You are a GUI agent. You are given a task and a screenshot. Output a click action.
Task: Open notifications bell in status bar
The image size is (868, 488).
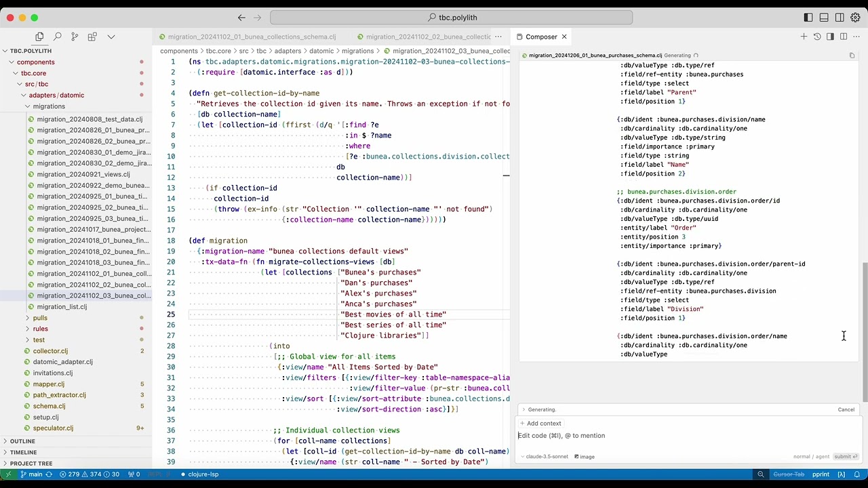[857, 474]
